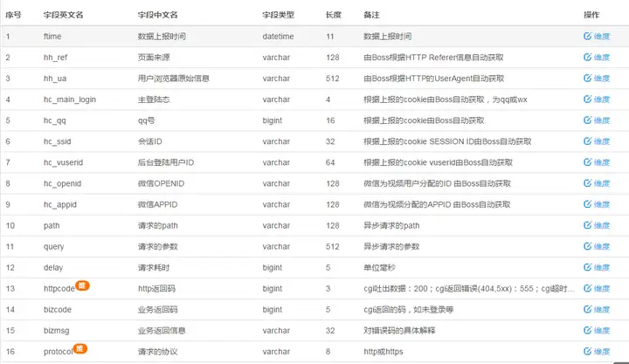
Task: Select the delay field name cell
Action: (53, 268)
